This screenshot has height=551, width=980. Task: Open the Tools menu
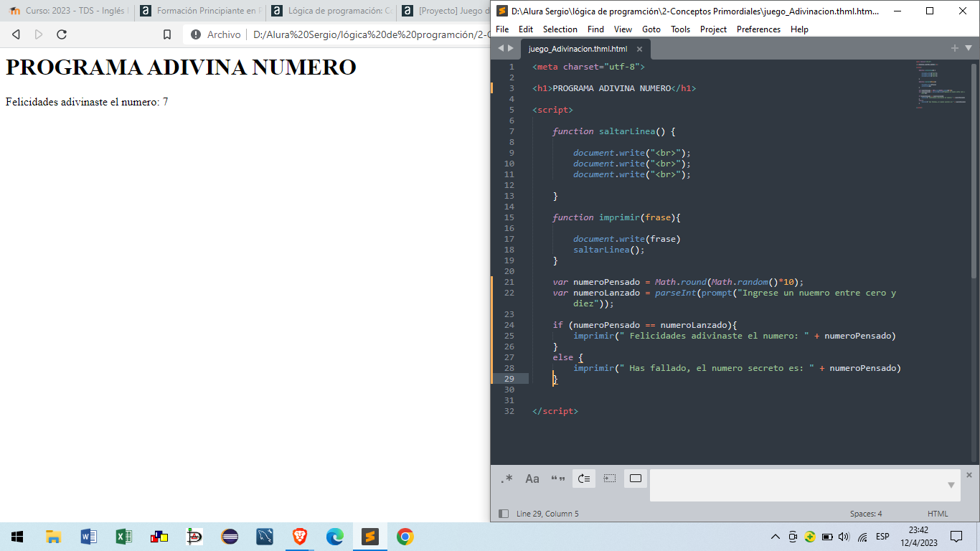(x=681, y=29)
